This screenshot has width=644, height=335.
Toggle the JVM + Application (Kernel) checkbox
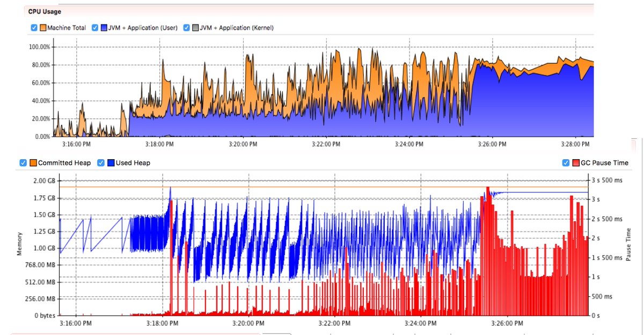187,27
